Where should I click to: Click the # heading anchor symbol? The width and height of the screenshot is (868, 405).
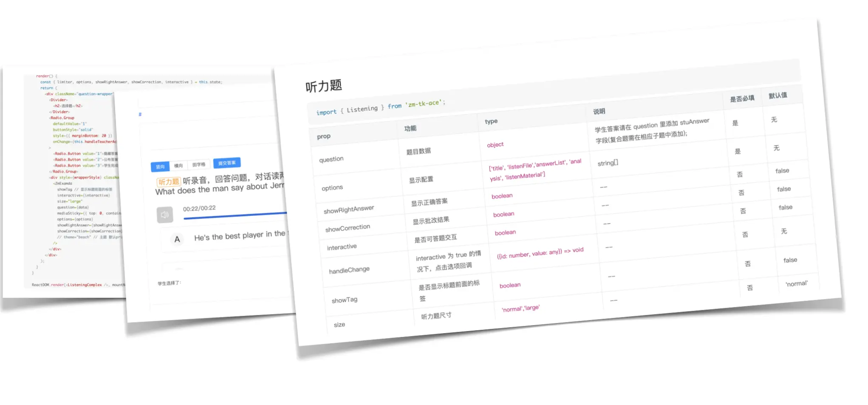pos(139,114)
